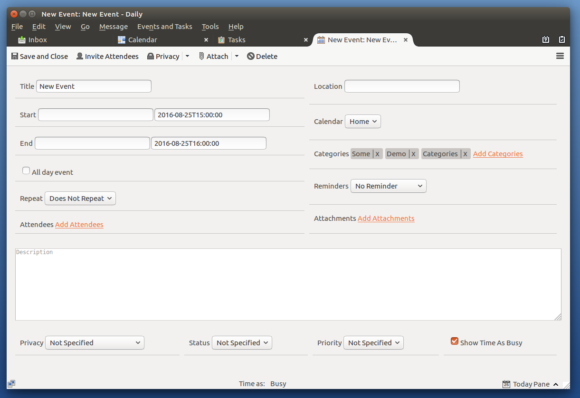
Task: Open the Priority dropdown
Action: 374,343
